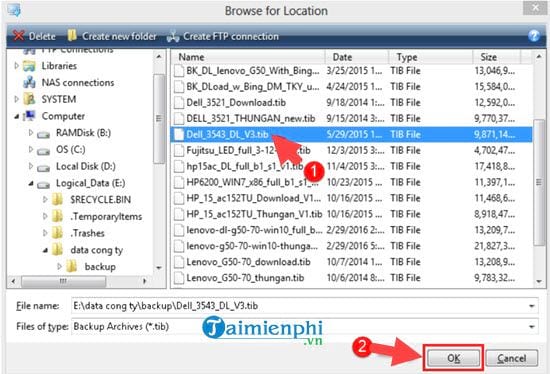Select Libraries in the folder tree
This screenshot has height=374, width=550.
click(59, 66)
